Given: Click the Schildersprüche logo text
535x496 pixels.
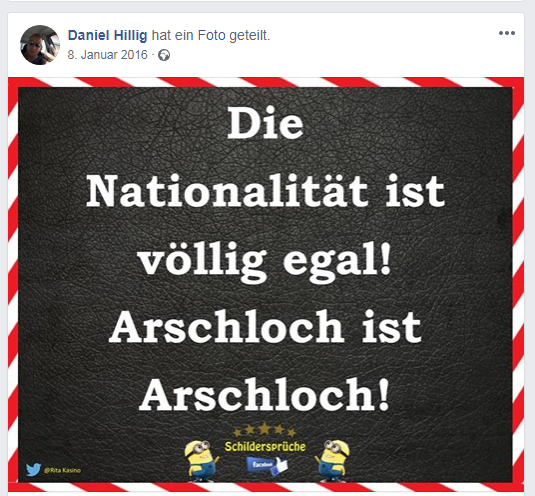Looking at the screenshot, I should [x=265, y=447].
